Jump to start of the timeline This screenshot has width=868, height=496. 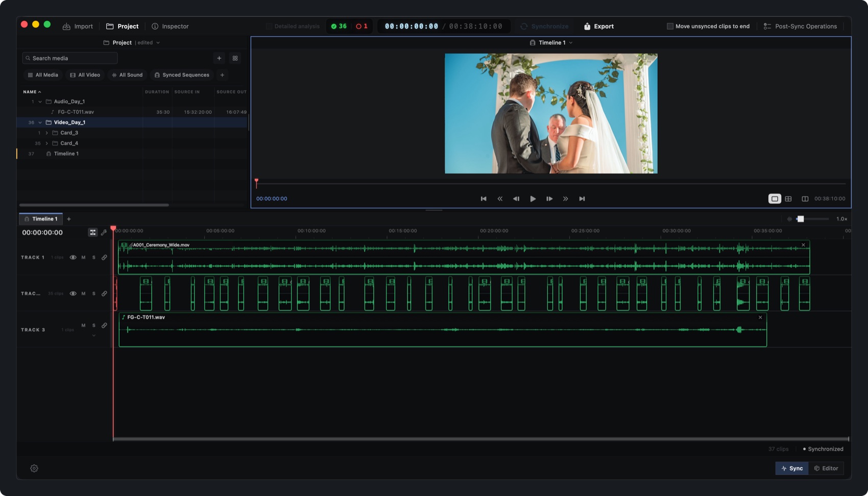pyautogui.click(x=484, y=199)
